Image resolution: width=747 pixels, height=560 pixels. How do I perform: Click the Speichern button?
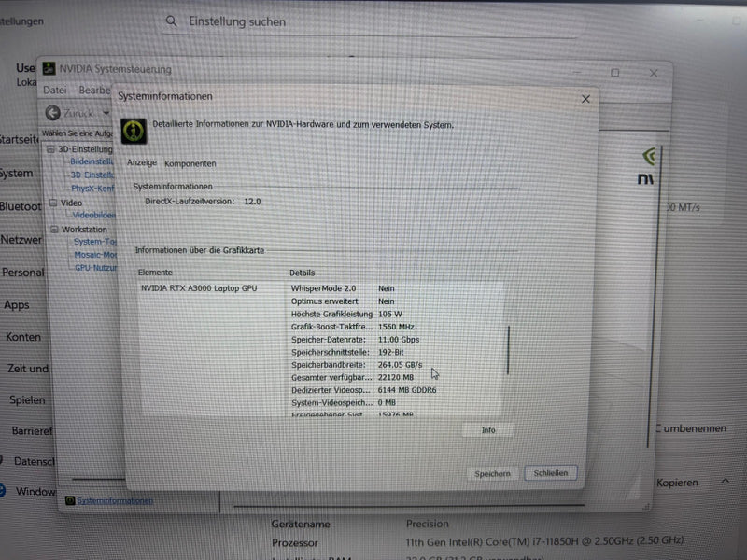492,474
